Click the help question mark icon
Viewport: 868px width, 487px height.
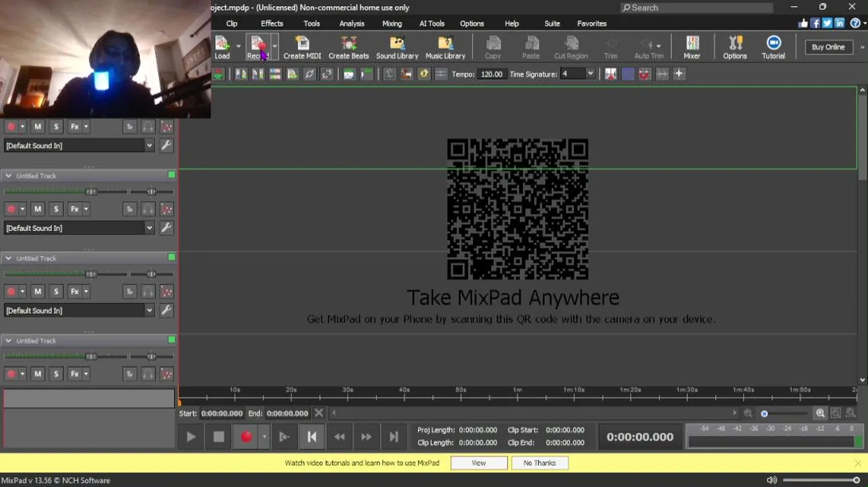pyautogui.click(x=855, y=23)
